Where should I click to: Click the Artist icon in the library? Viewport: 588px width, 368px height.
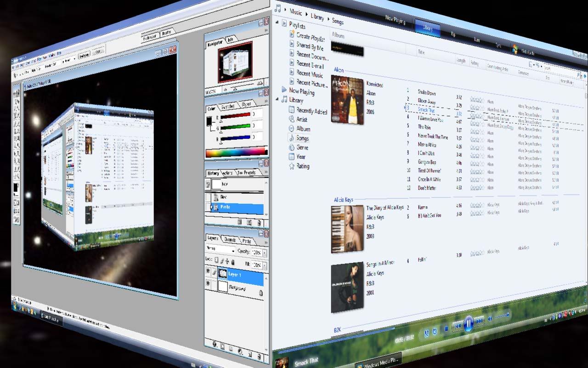tap(291, 119)
